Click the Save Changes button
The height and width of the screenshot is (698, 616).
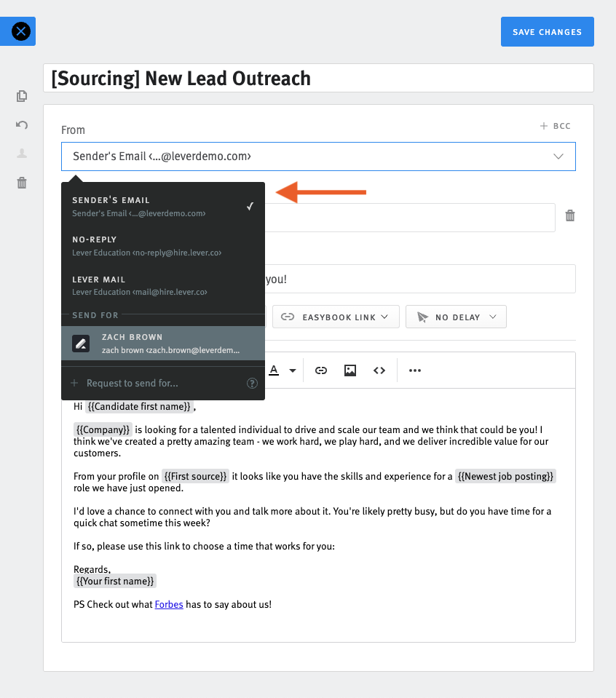coord(547,31)
